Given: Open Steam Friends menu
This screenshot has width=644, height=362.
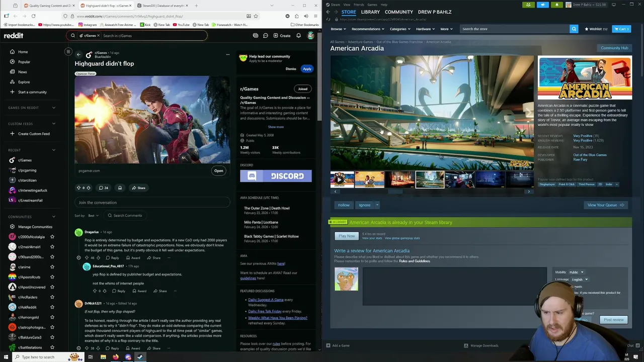Looking at the screenshot, I should 359,5.
